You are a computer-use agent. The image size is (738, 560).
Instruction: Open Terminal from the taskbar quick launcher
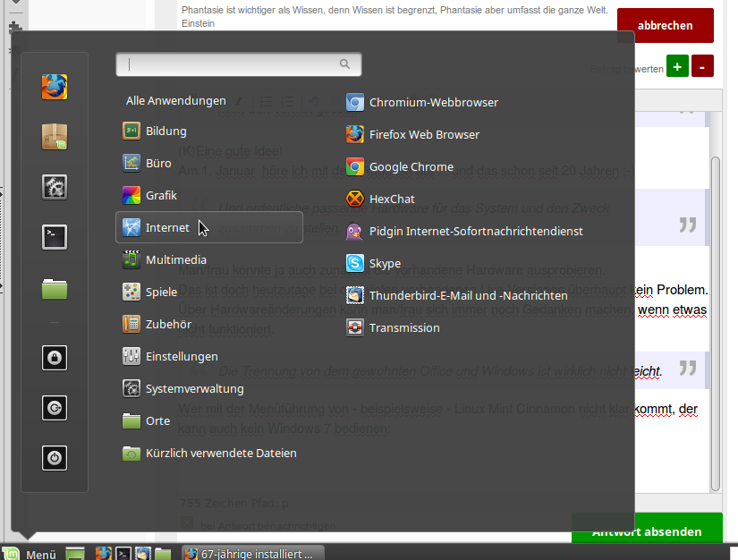[x=123, y=554]
